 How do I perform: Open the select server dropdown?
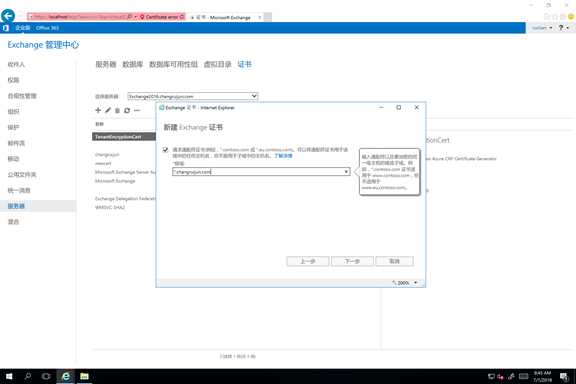click(x=192, y=96)
